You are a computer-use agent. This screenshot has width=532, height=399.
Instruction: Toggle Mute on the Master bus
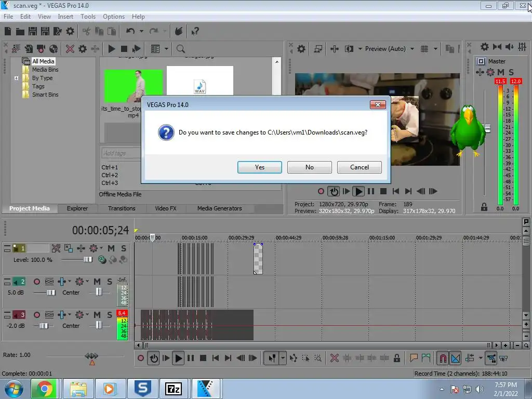[501, 72]
